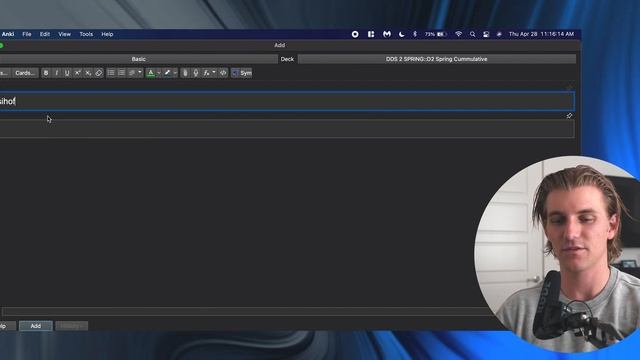Click the date and time display
This screenshot has height=360, width=640.
click(541, 34)
